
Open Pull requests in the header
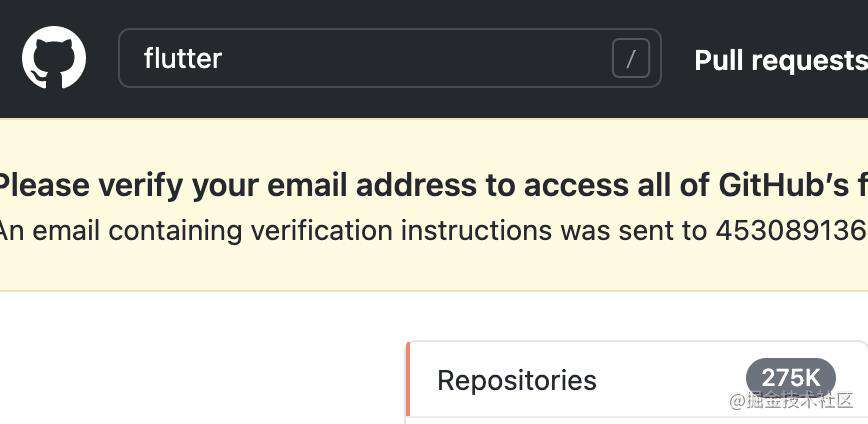click(x=781, y=60)
